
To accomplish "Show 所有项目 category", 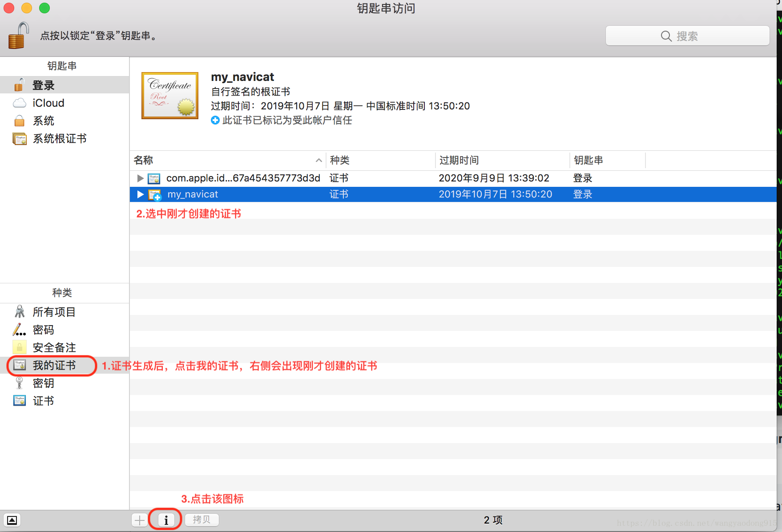I will (64, 312).
